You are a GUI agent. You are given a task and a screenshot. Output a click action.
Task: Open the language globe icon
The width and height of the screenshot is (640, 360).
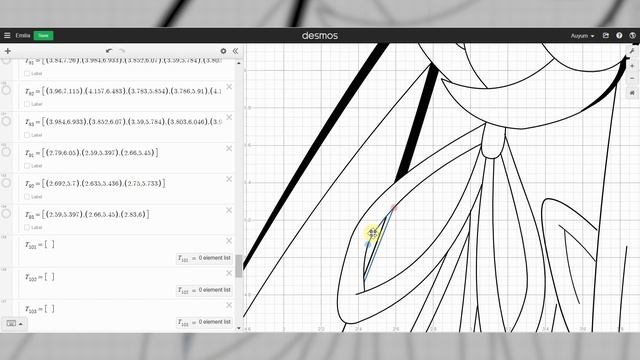click(x=632, y=36)
